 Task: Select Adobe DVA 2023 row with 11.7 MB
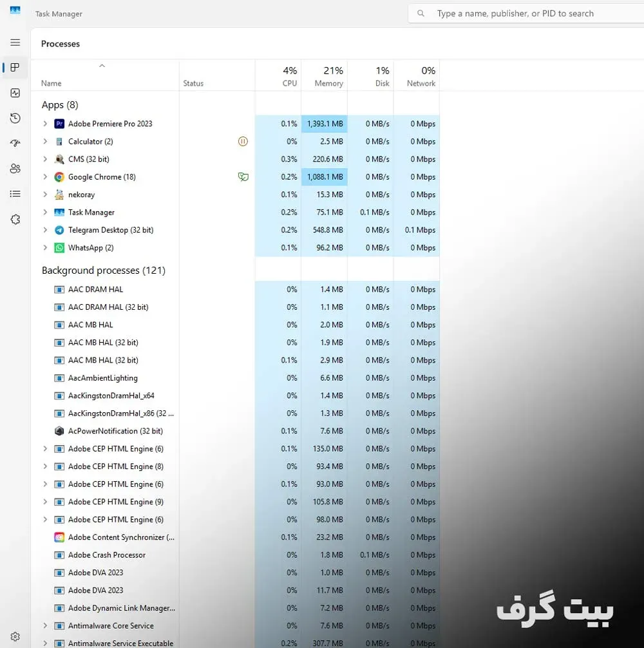(236, 590)
